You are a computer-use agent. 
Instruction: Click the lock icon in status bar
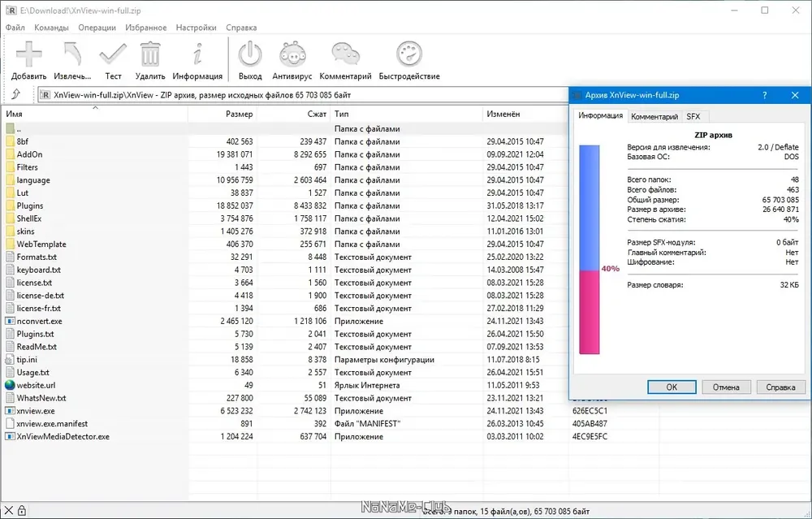(22, 511)
